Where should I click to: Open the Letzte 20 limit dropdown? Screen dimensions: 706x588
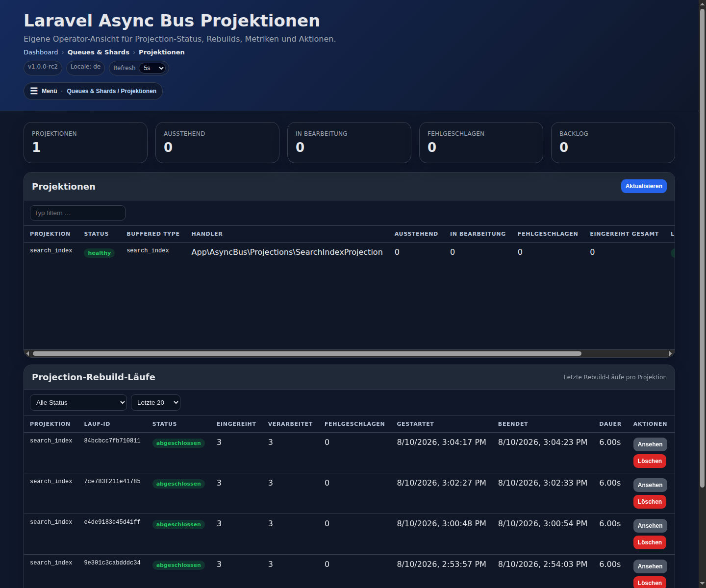click(x=155, y=403)
